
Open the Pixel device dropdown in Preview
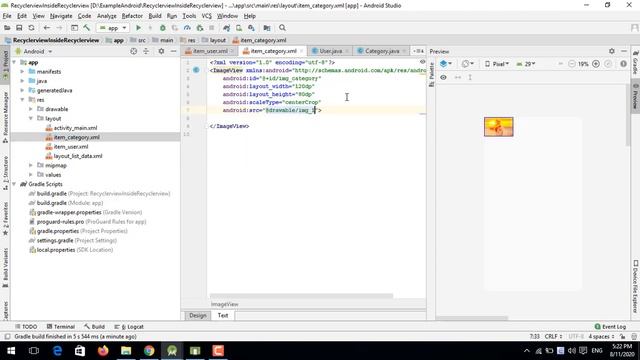pyautogui.click(x=497, y=64)
